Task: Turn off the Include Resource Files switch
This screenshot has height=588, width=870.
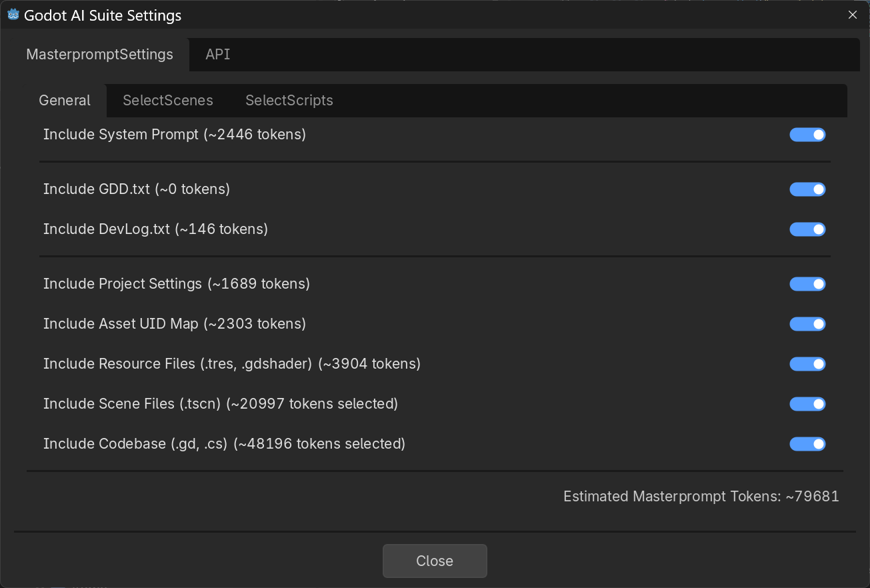Action: 807,365
